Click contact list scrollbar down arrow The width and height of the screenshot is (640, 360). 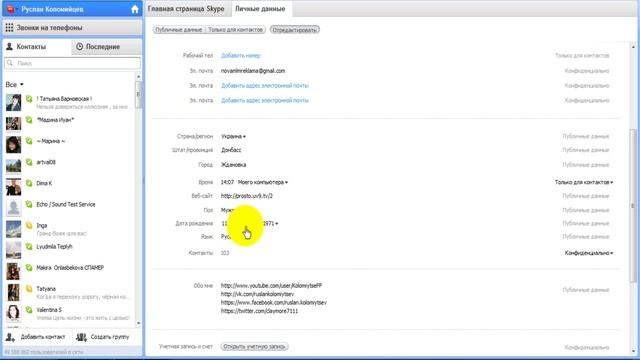(x=138, y=323)
